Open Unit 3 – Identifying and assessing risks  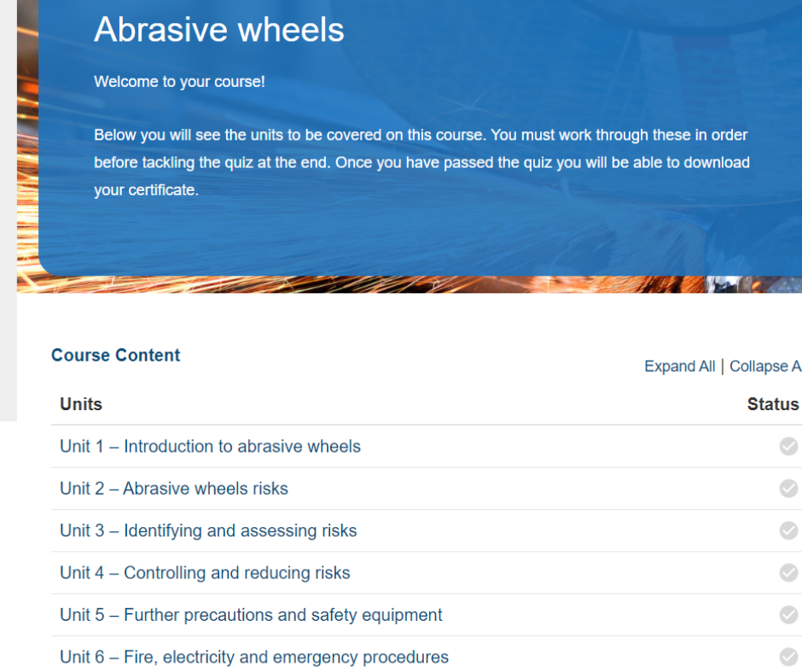tap(208, 530)
